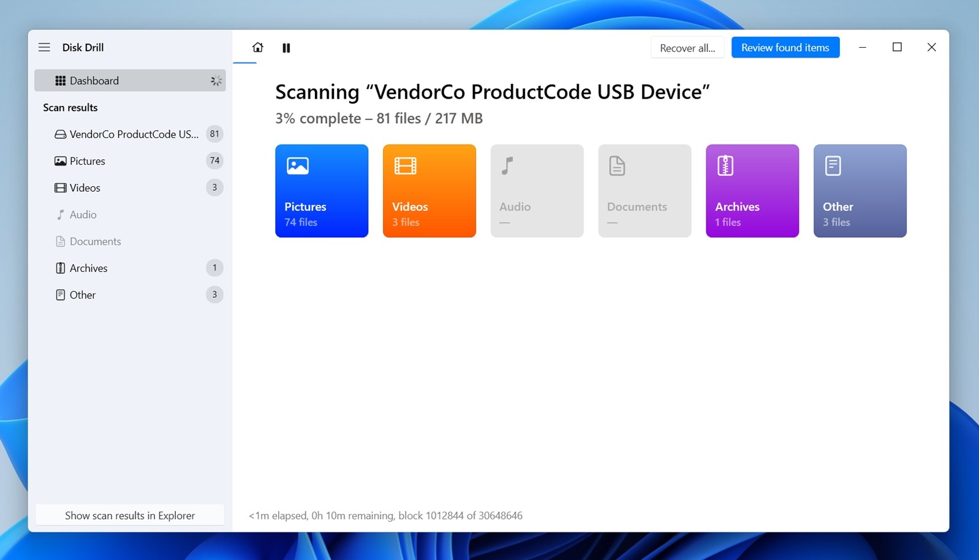Click the Documents tile page icon
The image size is (979, 560).
[x=617, y=165]
